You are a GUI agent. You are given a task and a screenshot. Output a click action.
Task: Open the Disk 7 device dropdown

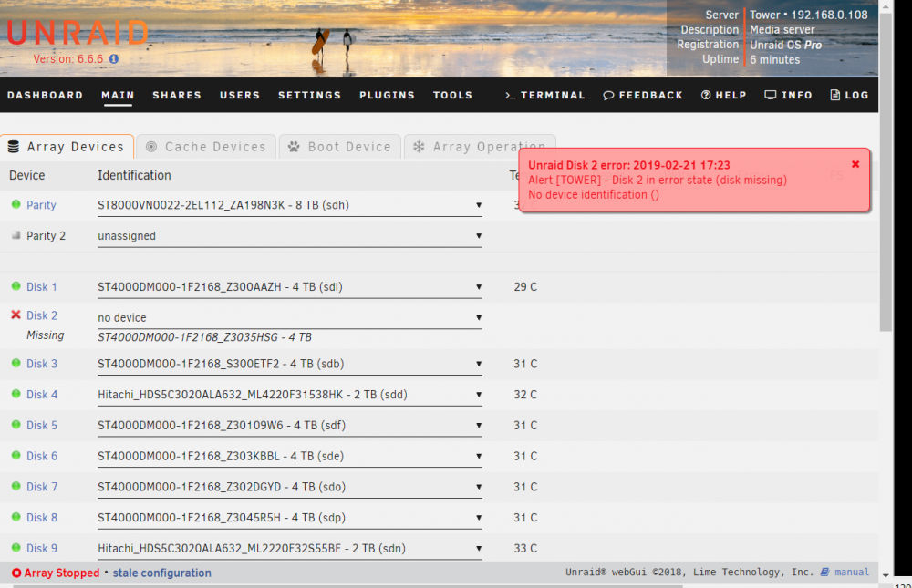290,488
